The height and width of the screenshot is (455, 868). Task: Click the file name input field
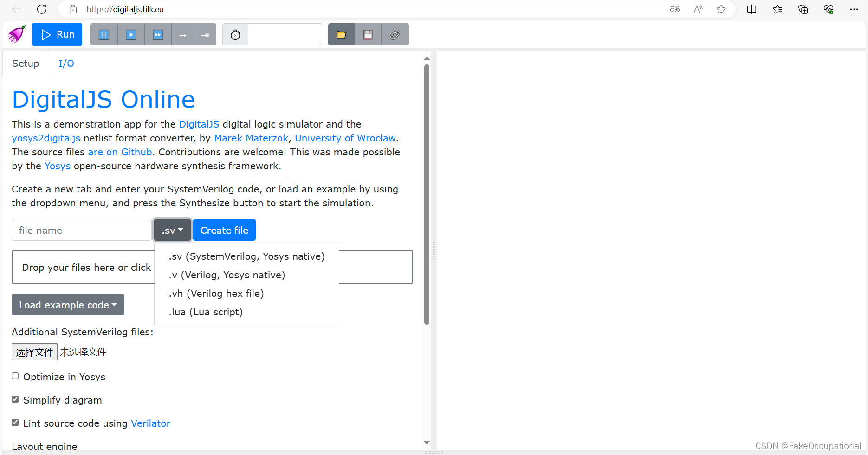[x=82, y=230]
